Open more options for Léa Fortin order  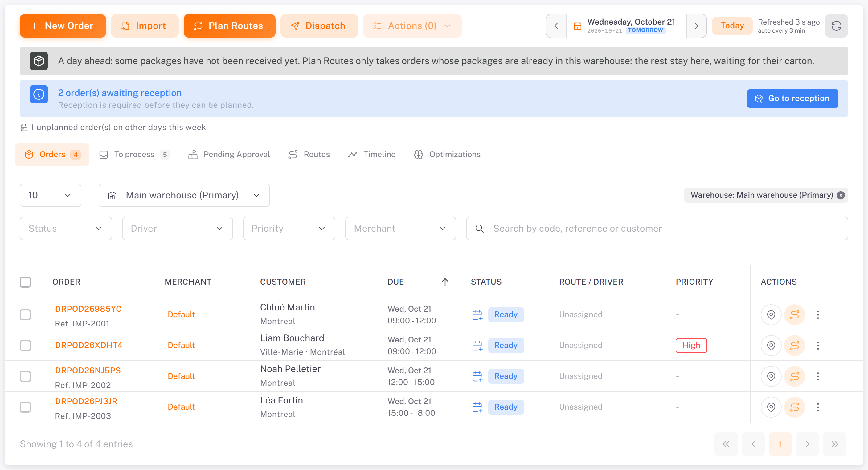coord(818,407)
